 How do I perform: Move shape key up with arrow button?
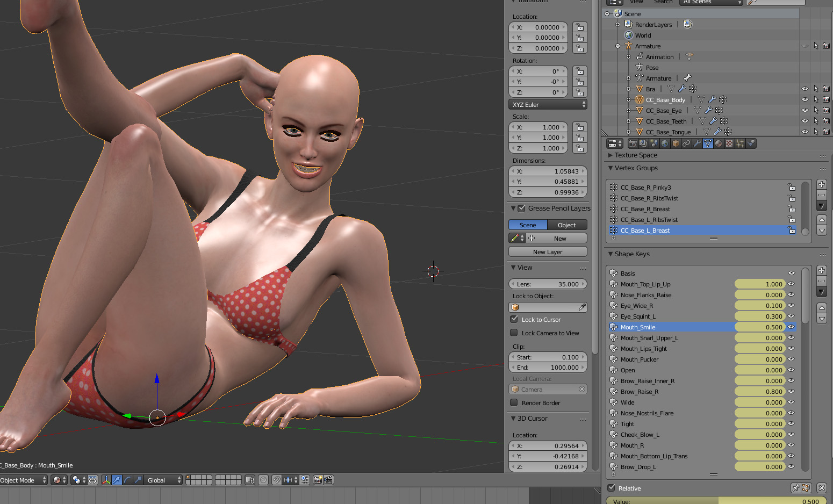click(x=822, y=308)
